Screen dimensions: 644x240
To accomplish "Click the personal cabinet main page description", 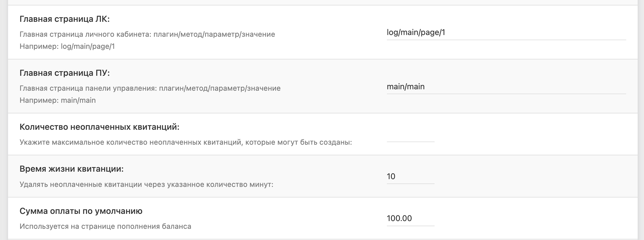I will [x=147, y=34].
